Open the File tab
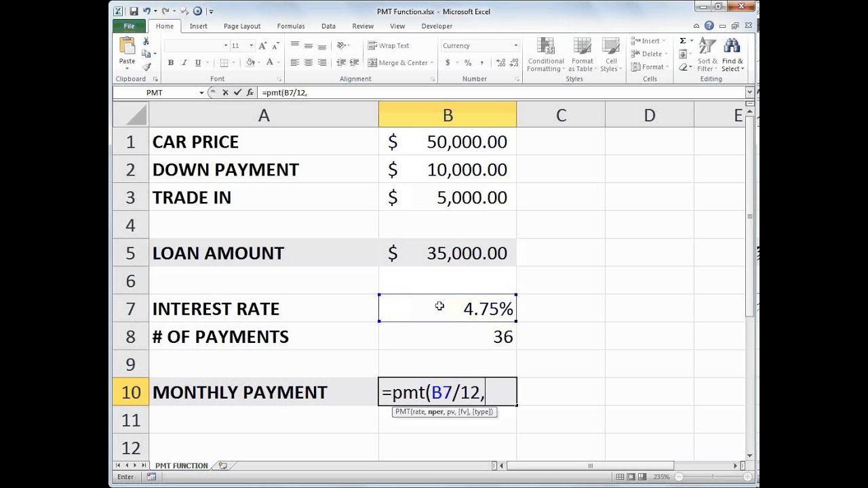 click(129, 26)
